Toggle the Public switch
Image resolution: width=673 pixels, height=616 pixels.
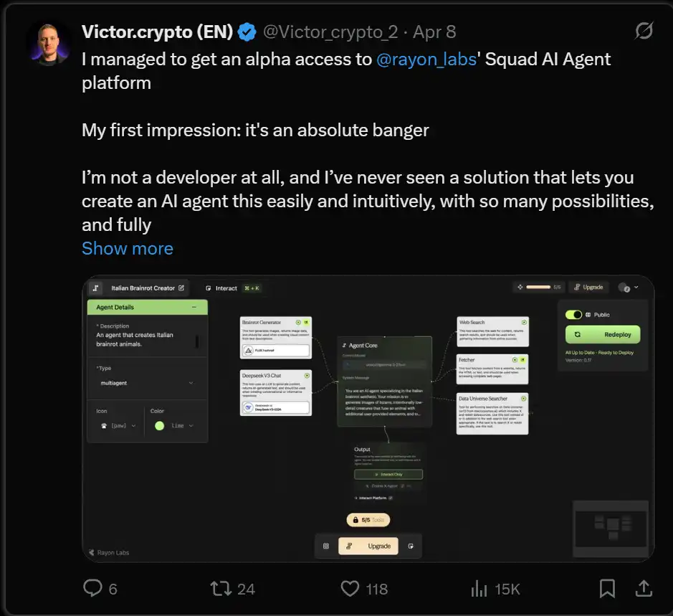pyautogui.click(x=574, y=315)
